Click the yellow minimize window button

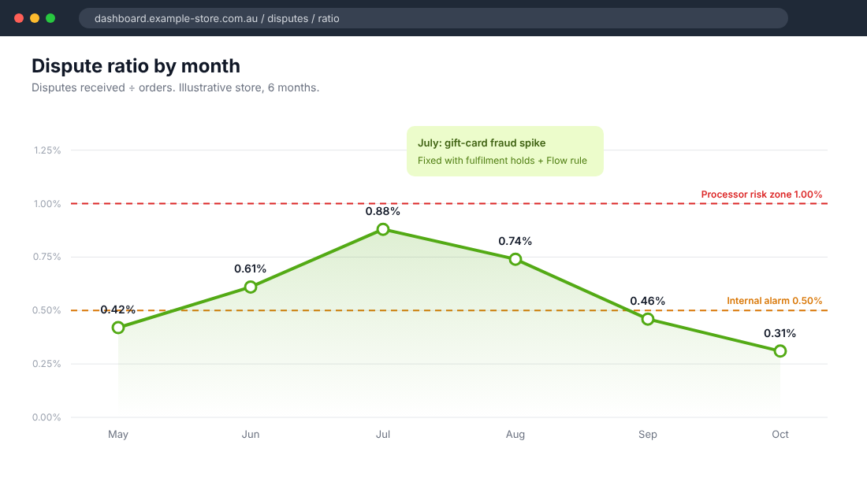[35, 18]
